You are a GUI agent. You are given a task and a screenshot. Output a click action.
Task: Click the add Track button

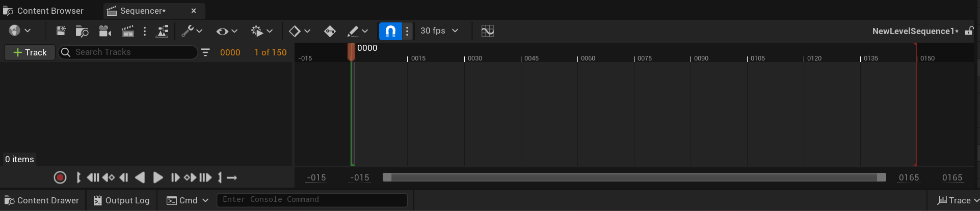coord(30,52)
